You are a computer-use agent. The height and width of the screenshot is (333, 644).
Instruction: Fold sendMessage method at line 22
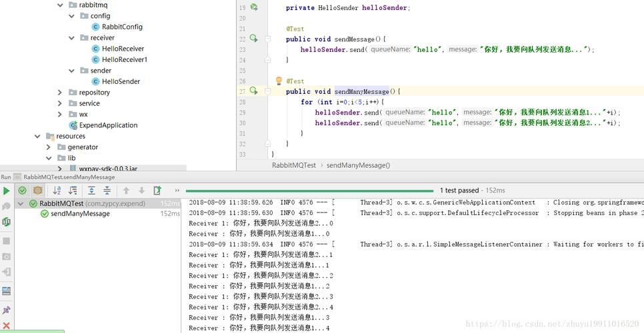click(x=268, y=39)
